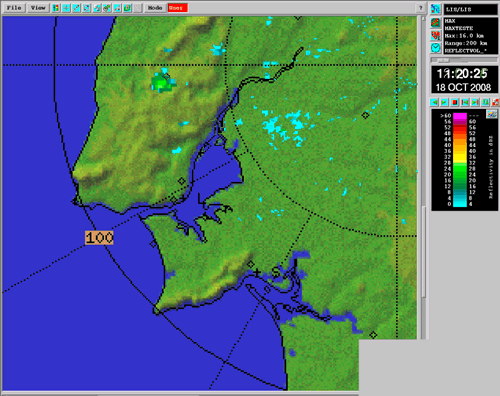Open the legend settings icon above colour scale
Image resolution: width=500 pixels, height=396 pixels.
(x=492, y=114)
